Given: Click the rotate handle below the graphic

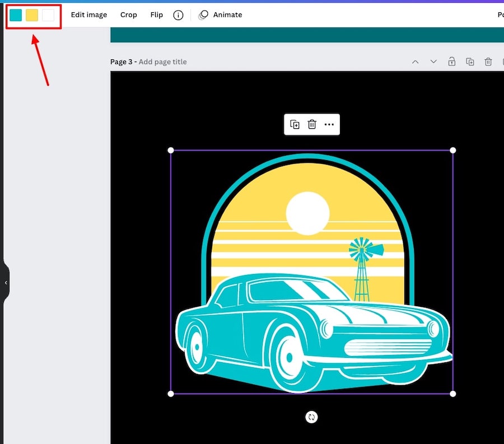Looking at the screenshot, I should coord(312,417).
